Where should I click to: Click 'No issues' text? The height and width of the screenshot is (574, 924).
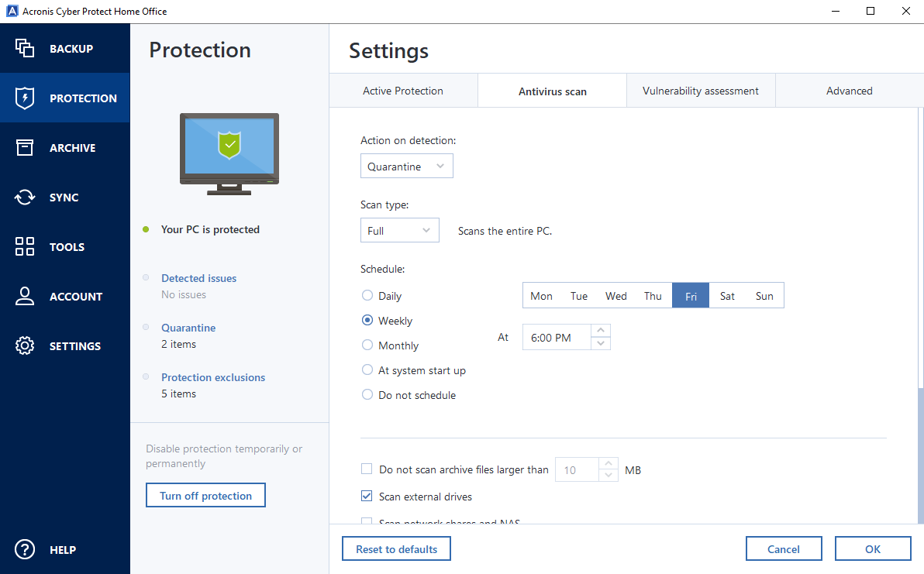184,294
